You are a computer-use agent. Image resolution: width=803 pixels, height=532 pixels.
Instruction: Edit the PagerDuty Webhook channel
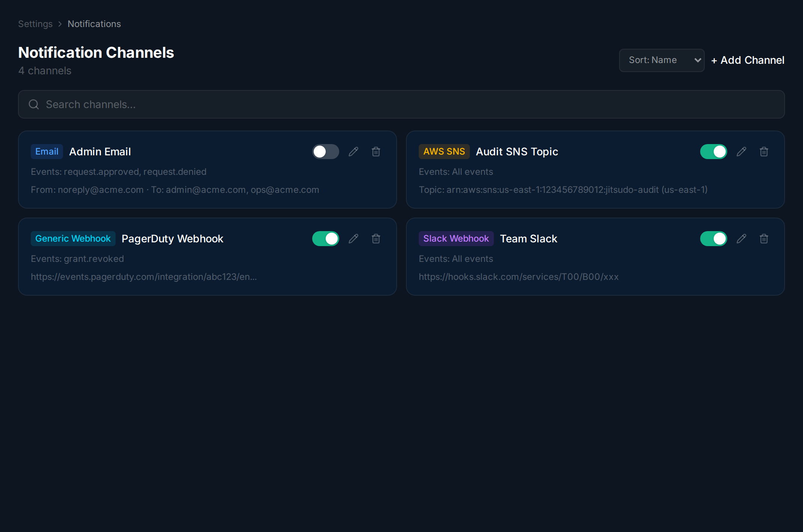point(353,239)
